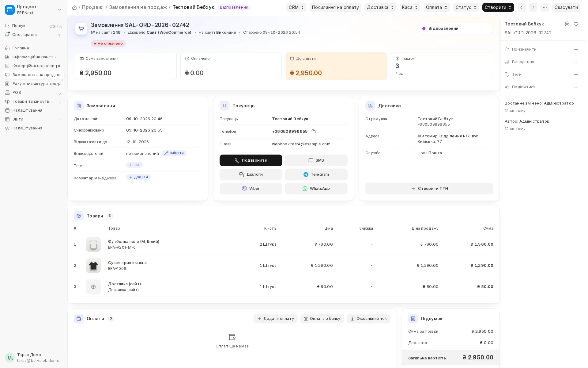Go to next order arrow

point(533,7)
